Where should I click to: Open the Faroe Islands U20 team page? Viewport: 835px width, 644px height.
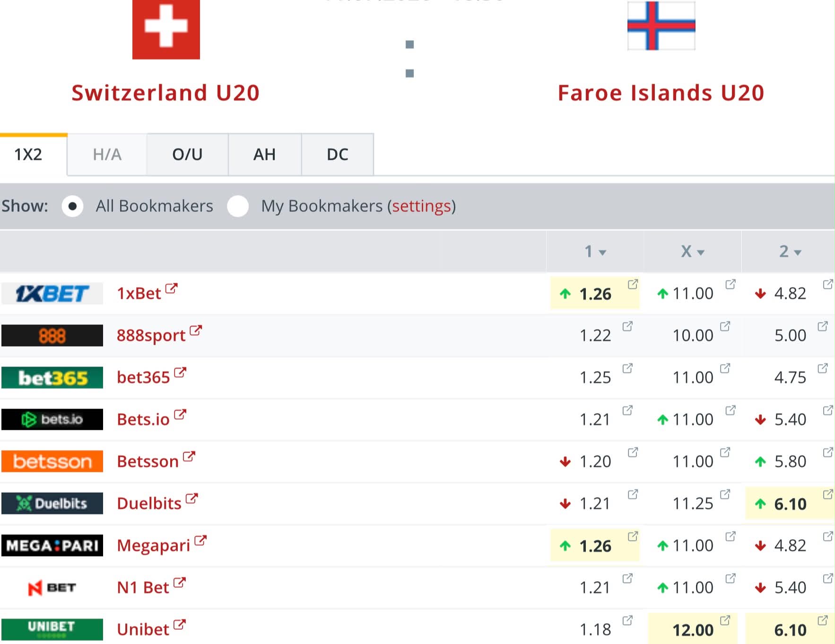[661, 93]
